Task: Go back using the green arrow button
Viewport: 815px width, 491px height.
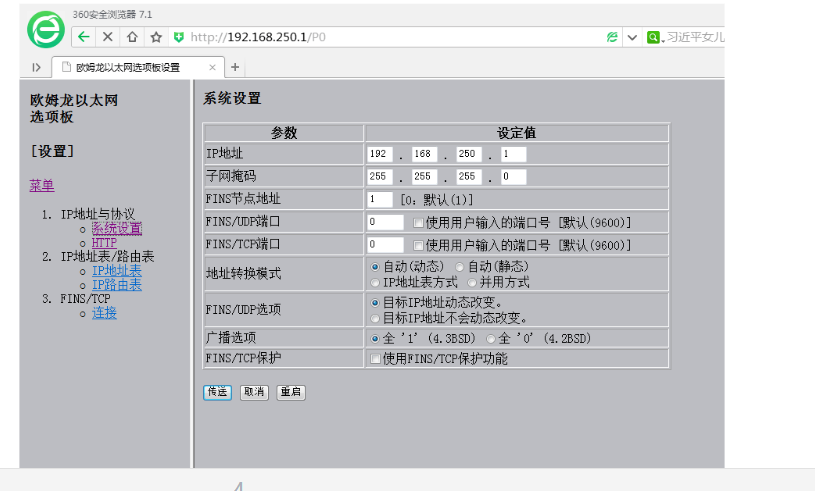Action: click(84, 37)
